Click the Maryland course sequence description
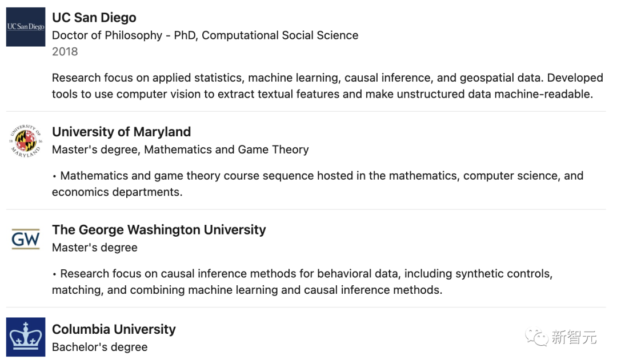 (x=317, y=184)
